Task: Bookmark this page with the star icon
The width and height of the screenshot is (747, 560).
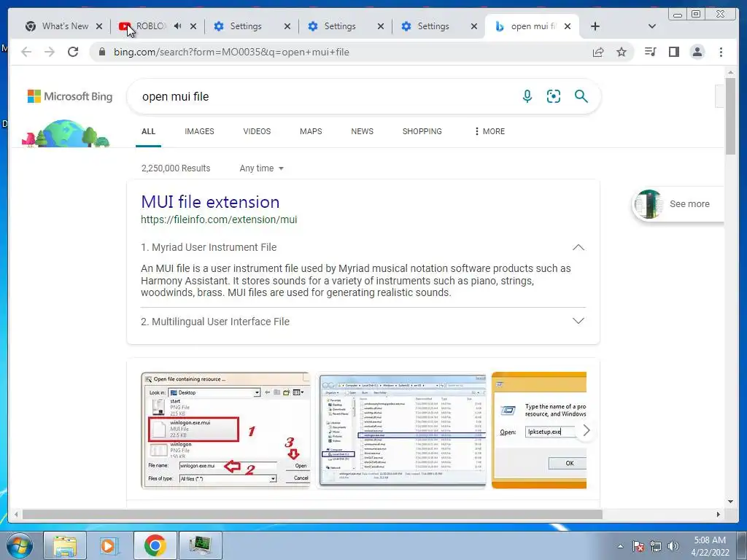Action: 622,52
